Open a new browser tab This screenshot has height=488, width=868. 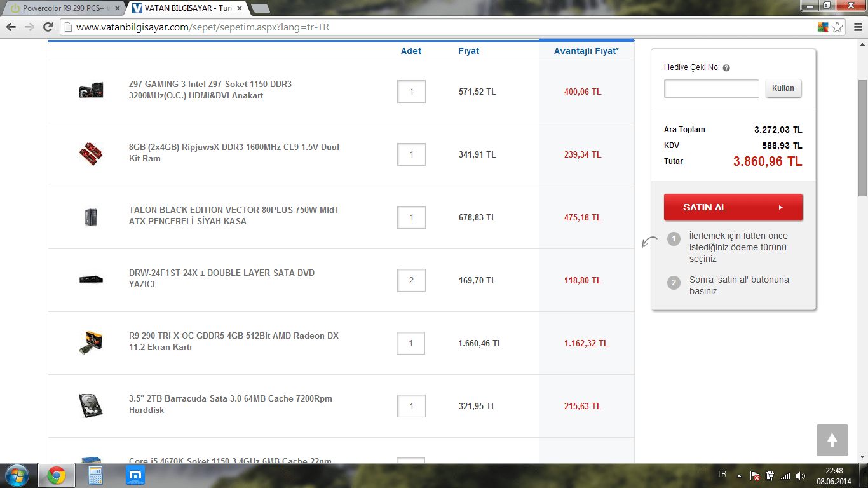click(x=260, y=9)
